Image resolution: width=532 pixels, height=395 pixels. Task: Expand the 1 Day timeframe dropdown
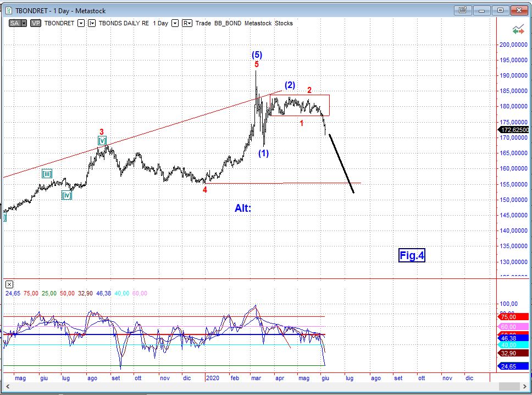[x=175, y=23]
